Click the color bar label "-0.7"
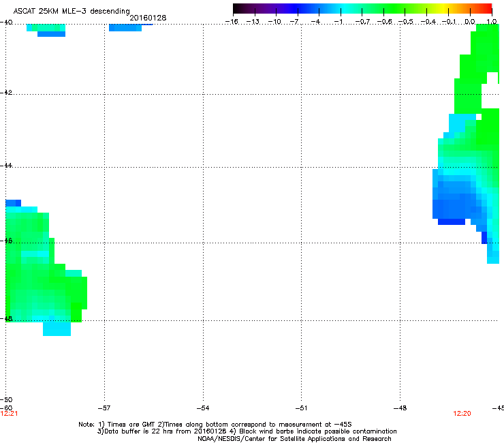504x443 pixels. (362, 22)
